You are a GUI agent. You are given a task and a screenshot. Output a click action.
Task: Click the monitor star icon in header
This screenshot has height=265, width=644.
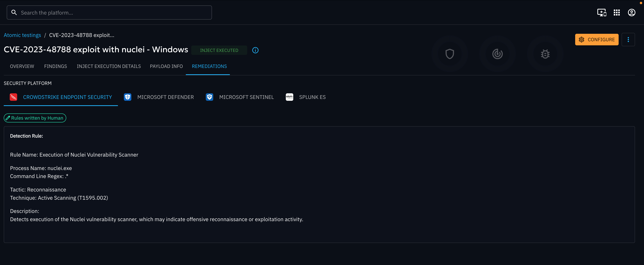click(601, 13)
